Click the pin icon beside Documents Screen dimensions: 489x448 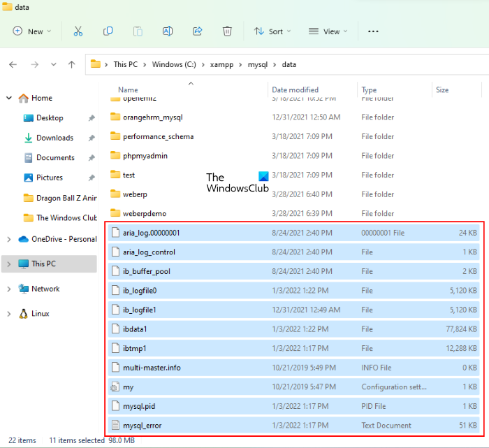[x=92, y=158]
